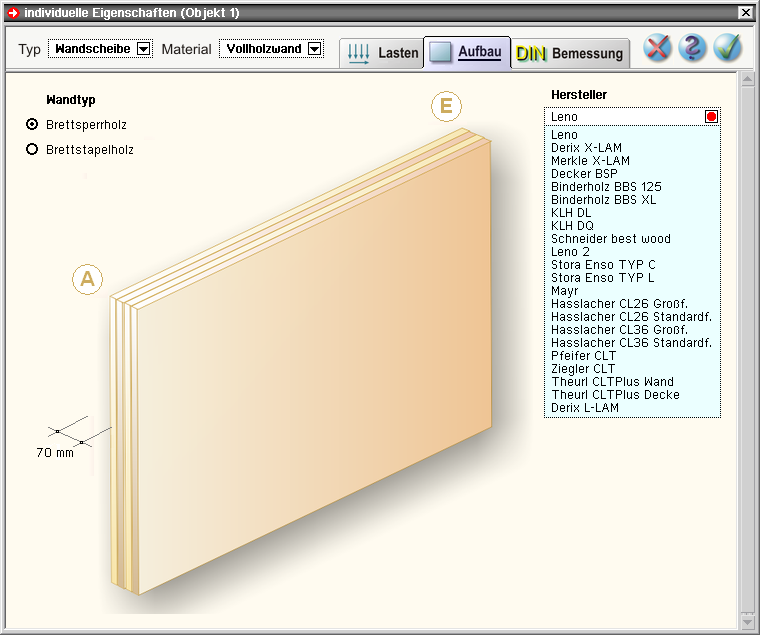Close the individuelle Eigenschaften window
The image size is (760, 635).
point(745,13)
